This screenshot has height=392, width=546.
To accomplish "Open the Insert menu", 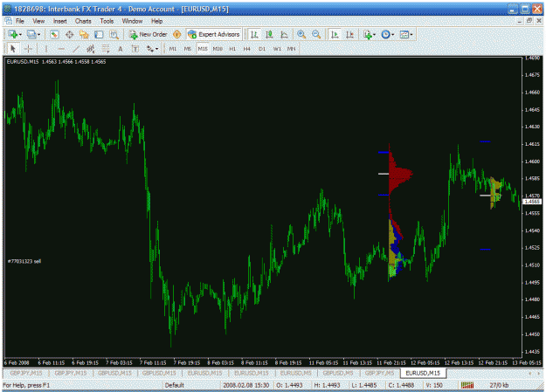I will (60, 21).
